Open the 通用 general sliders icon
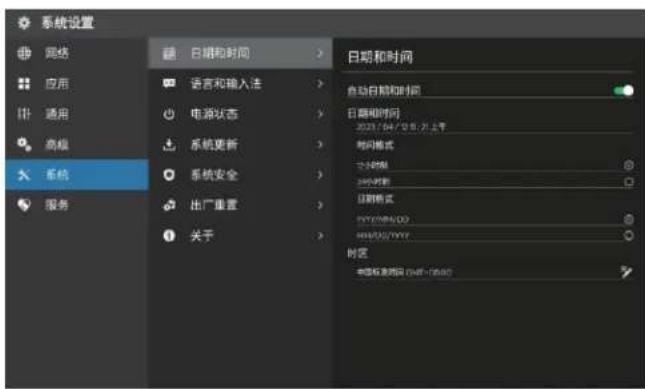645x389 pixels. [24, 114]
